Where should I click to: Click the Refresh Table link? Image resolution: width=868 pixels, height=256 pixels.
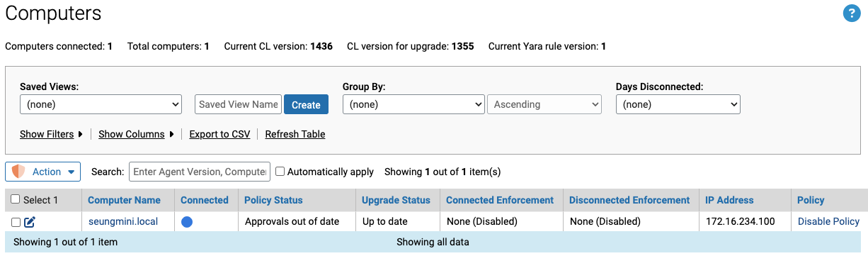[295, 134]
